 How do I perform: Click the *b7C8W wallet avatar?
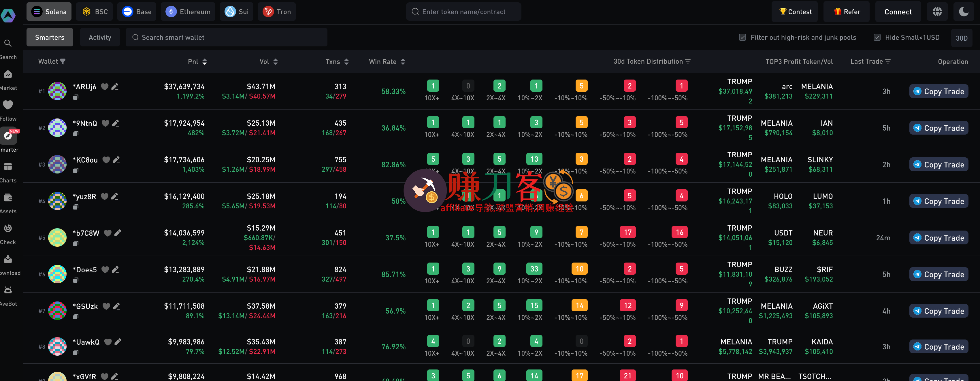(57, 238)
